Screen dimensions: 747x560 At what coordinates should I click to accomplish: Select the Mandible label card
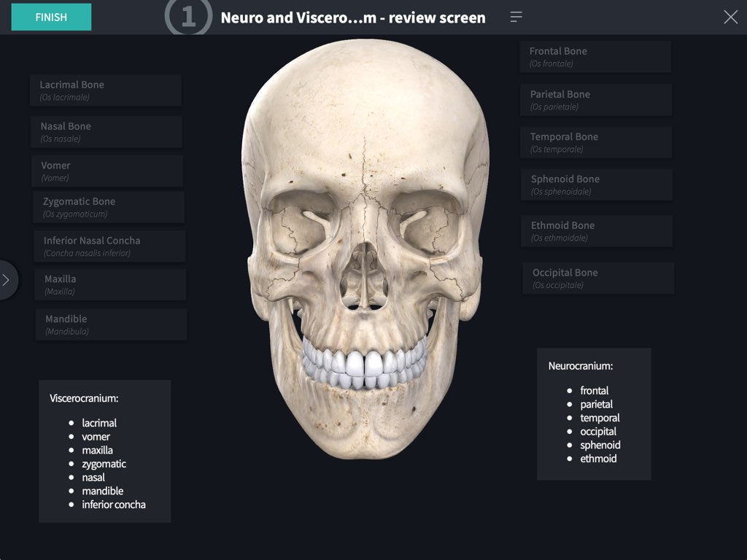[x=111, y=324]
